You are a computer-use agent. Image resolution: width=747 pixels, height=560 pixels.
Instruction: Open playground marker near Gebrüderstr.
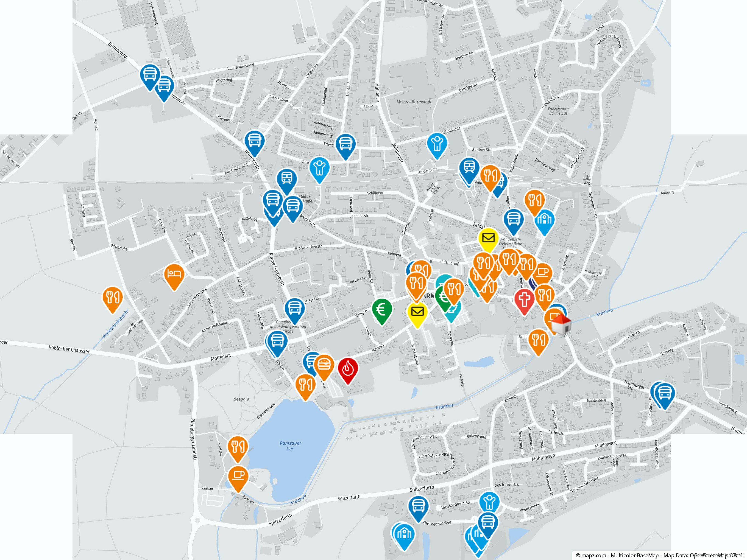coord(437,145)
